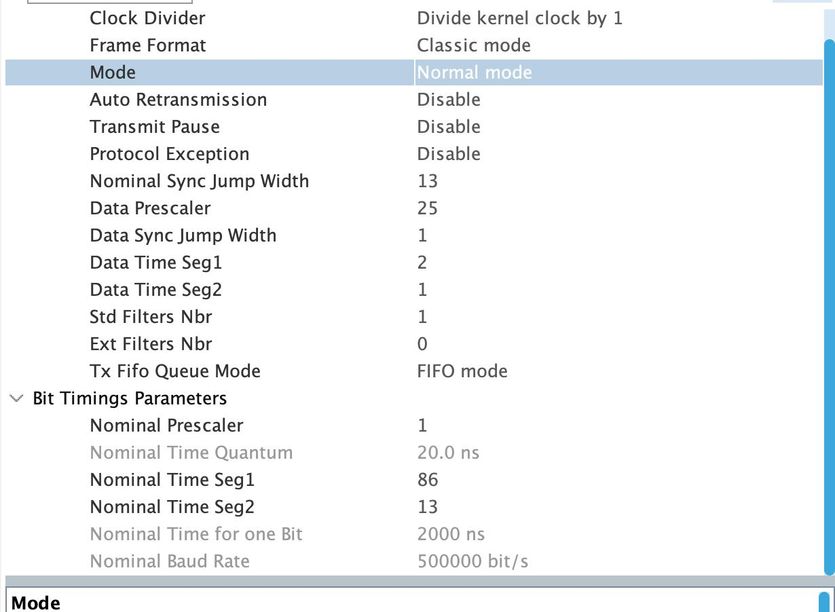This screenshot has width=835, height=612.
Task: Click the vertical scrollbar of the parameter list
Action: pos(828,300)
